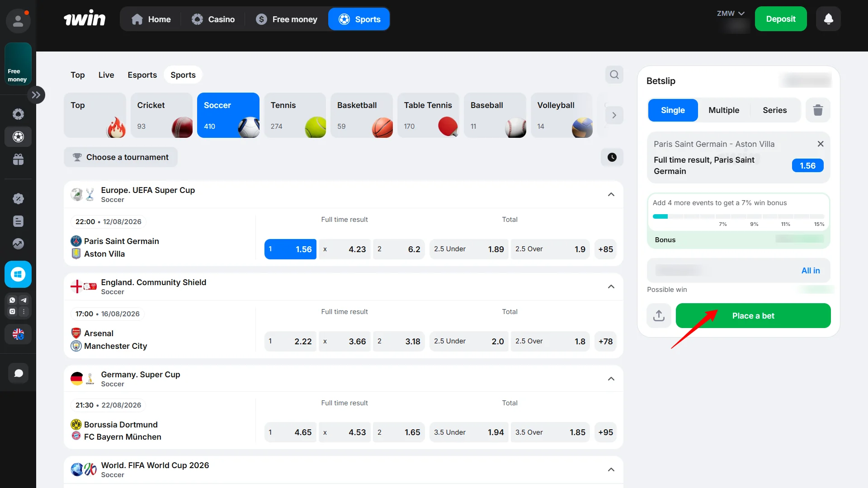Switch to the Live tab
The width and height of the screenshot is (868, 488).
click(106, 75)
